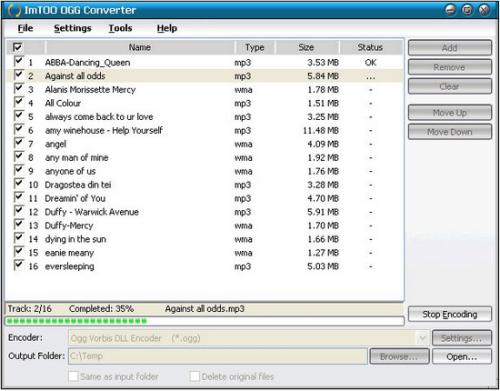Tick the Same as input folder checkbox

(x=73, y=376)
